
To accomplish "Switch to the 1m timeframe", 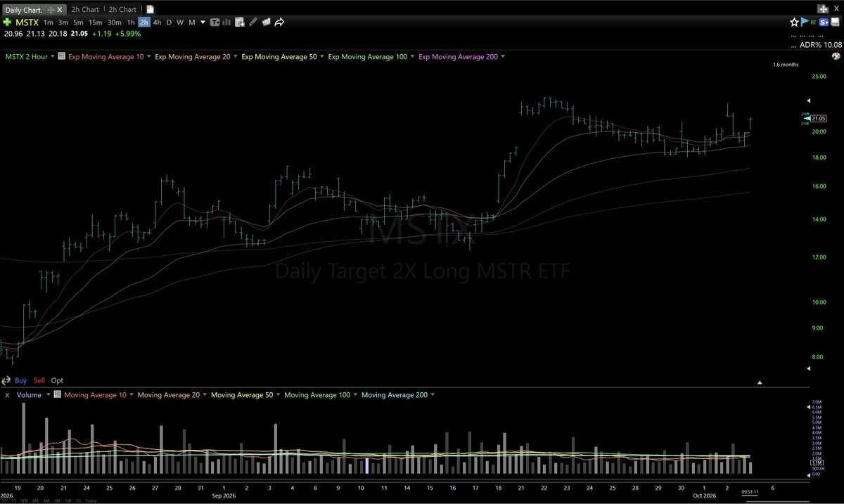I will click(x=48, y=22).
